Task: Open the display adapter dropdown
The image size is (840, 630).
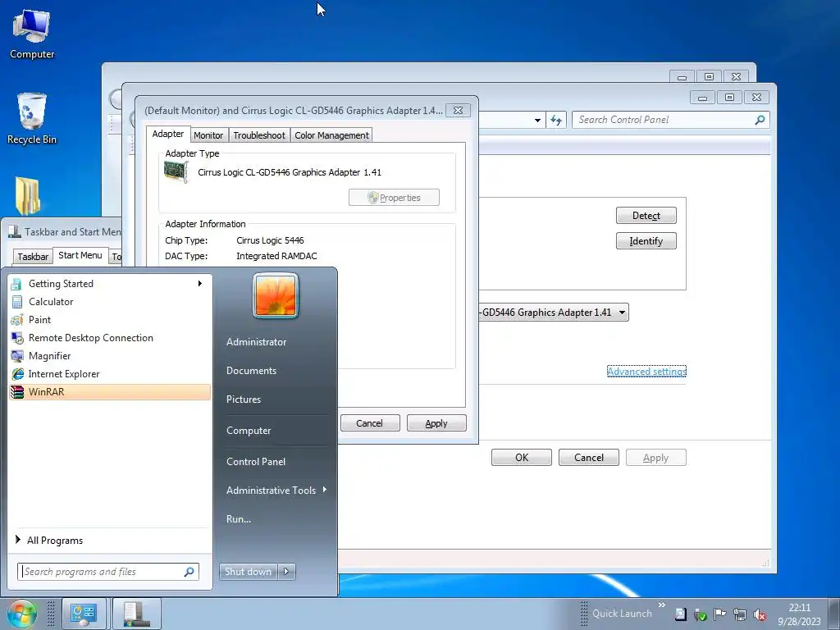Action: coord(622,313)
